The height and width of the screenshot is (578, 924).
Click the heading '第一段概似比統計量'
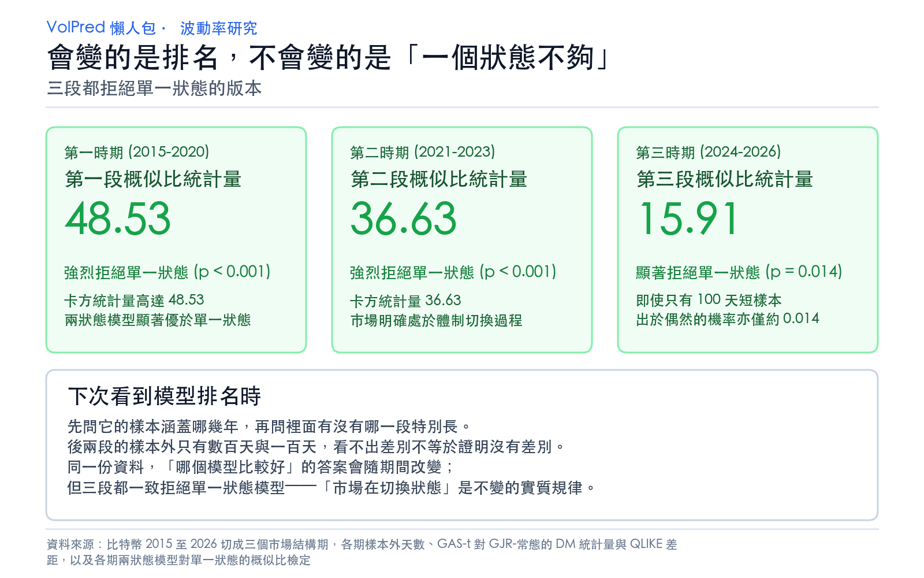tap(153, 179)
